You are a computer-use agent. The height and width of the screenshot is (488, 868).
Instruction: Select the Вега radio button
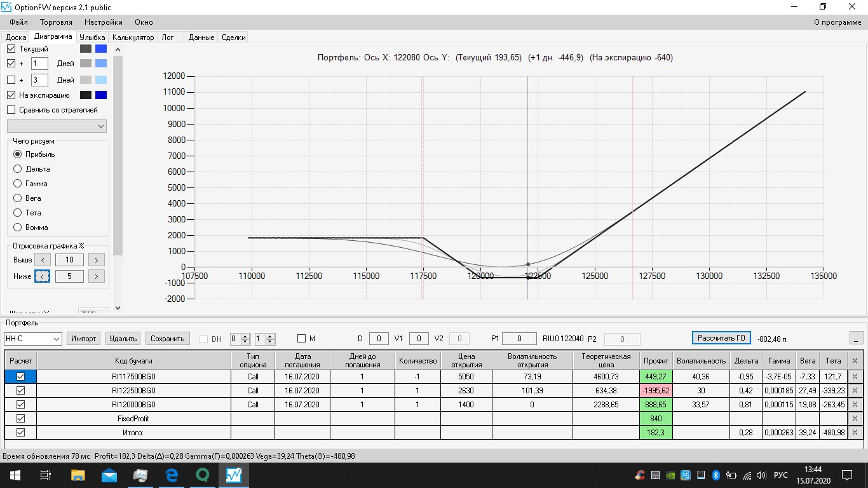coord(18,198)
